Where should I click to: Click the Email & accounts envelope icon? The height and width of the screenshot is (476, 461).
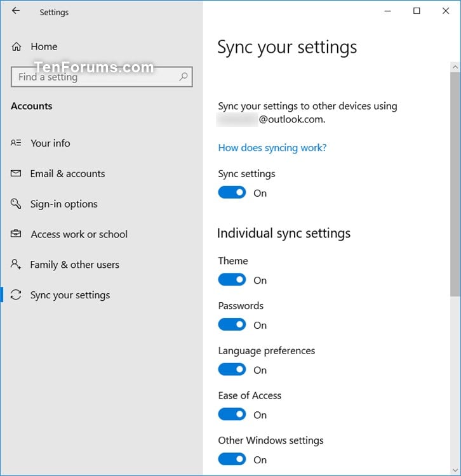click(16, 173)
